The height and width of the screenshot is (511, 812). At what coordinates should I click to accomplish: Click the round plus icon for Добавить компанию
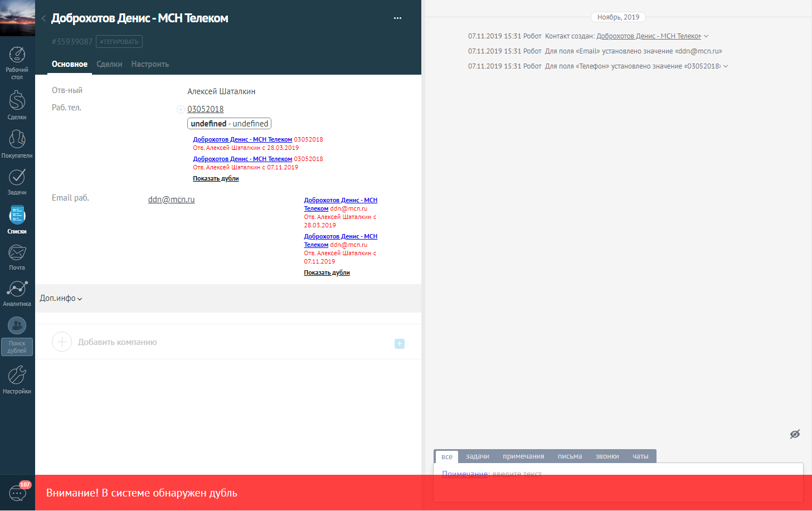pyautogui.click(x=62, y=342)
